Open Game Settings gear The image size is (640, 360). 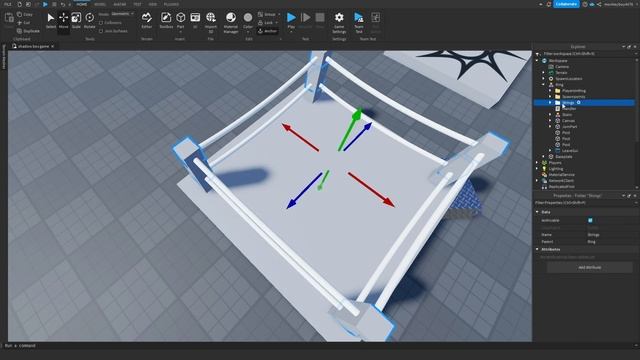(339, 18)
